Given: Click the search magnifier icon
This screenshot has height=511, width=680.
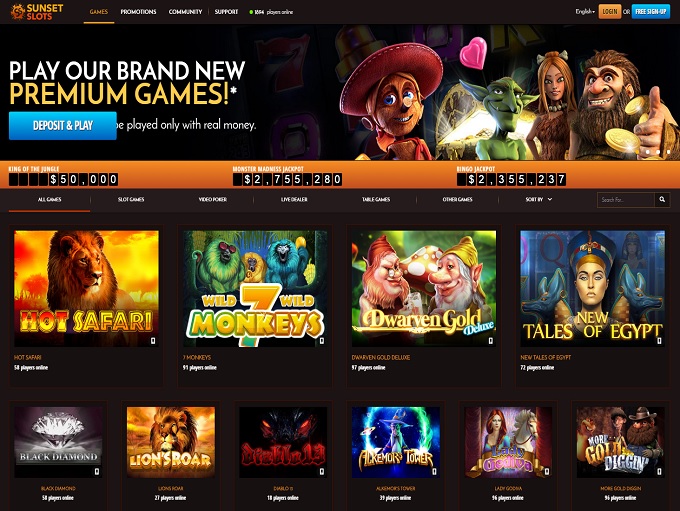Looking at the screenshot, I should [662, 200].
